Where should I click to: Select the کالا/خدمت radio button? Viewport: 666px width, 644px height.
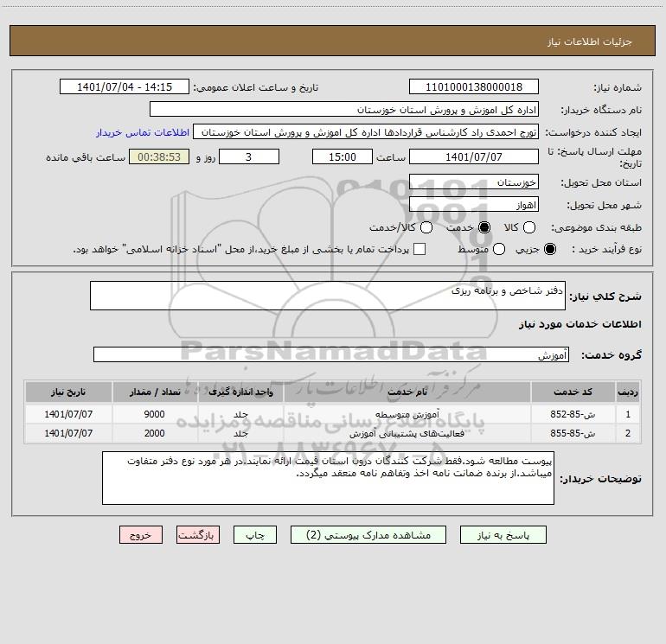coord(426,227)
